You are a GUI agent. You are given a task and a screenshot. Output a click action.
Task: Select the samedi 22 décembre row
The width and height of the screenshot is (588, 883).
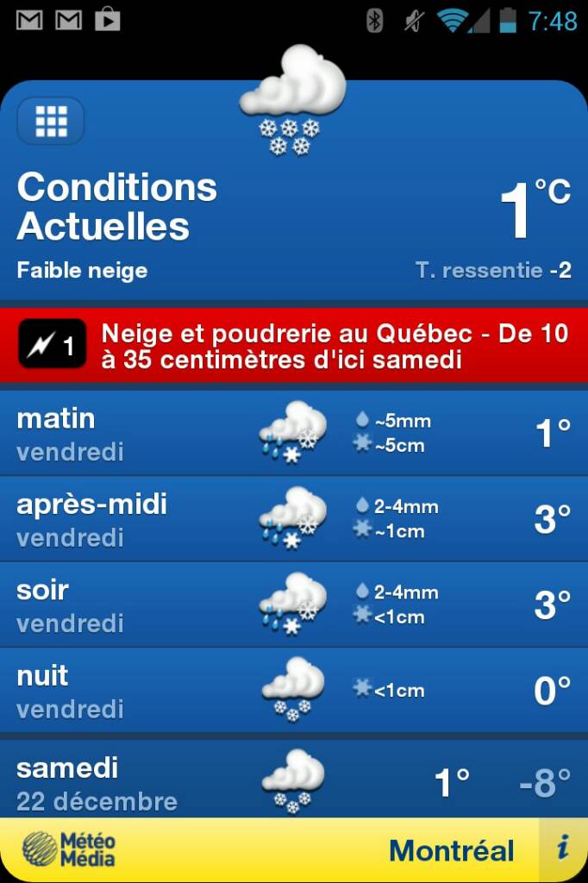(x=129, y=782)
